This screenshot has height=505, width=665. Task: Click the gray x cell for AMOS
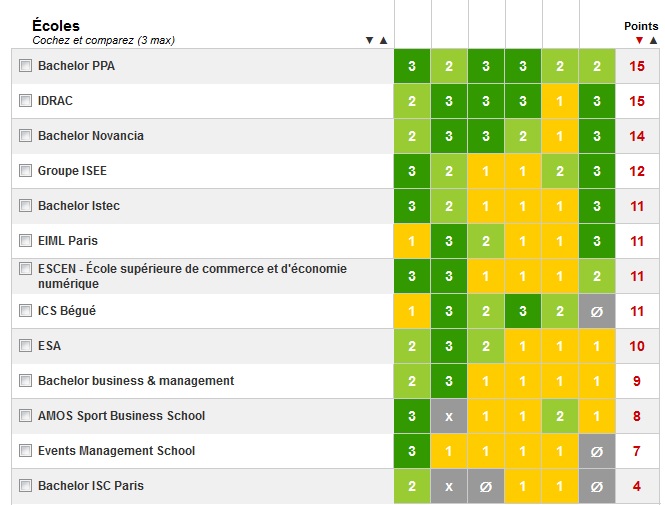(449, 416)
